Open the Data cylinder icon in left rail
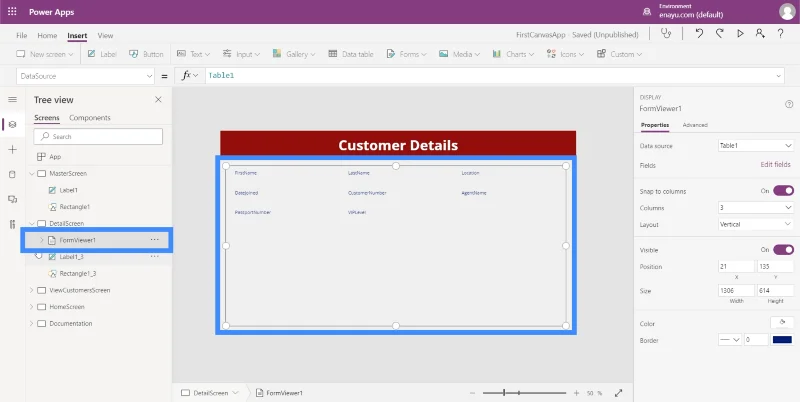Image resolution: width=800 pixels, height=402 pixels. point(13,174)
